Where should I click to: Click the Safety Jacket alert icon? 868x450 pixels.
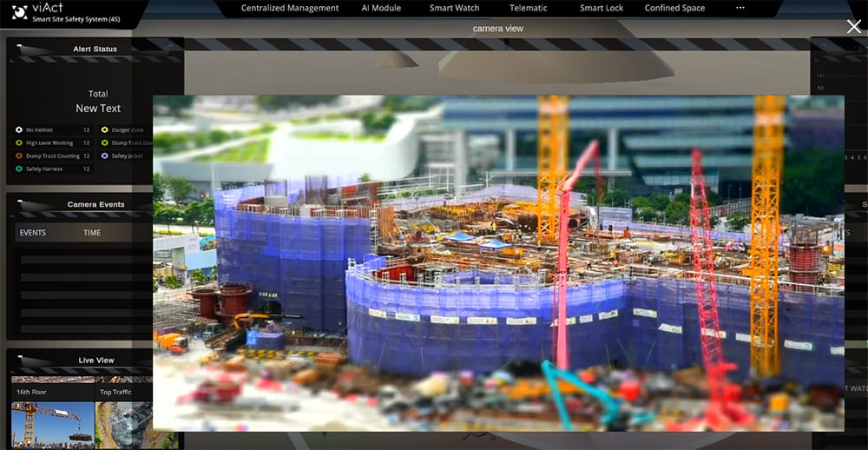105,156
